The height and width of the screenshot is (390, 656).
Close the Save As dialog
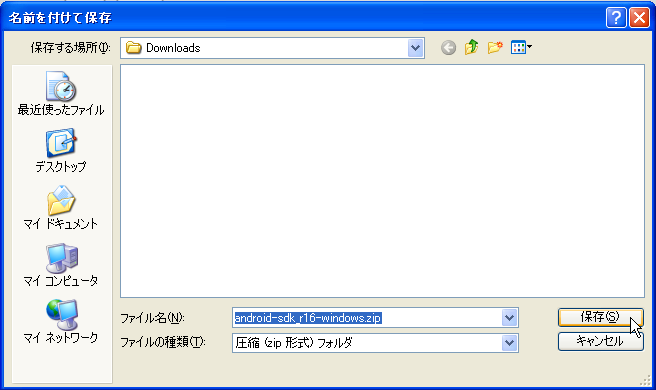point(639,18)
